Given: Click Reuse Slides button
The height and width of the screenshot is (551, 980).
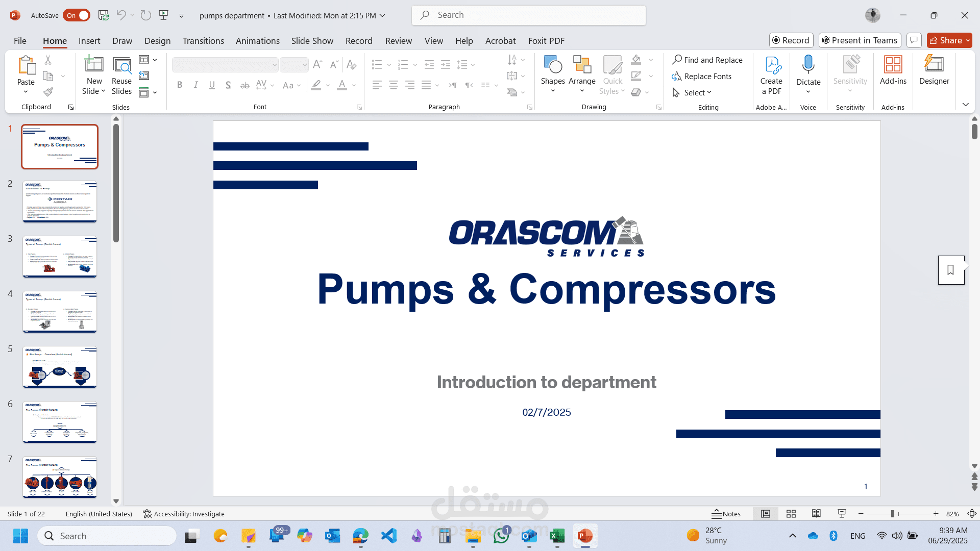Looking at the screenshot, I should pyautogui.click(x=121, y=75).
